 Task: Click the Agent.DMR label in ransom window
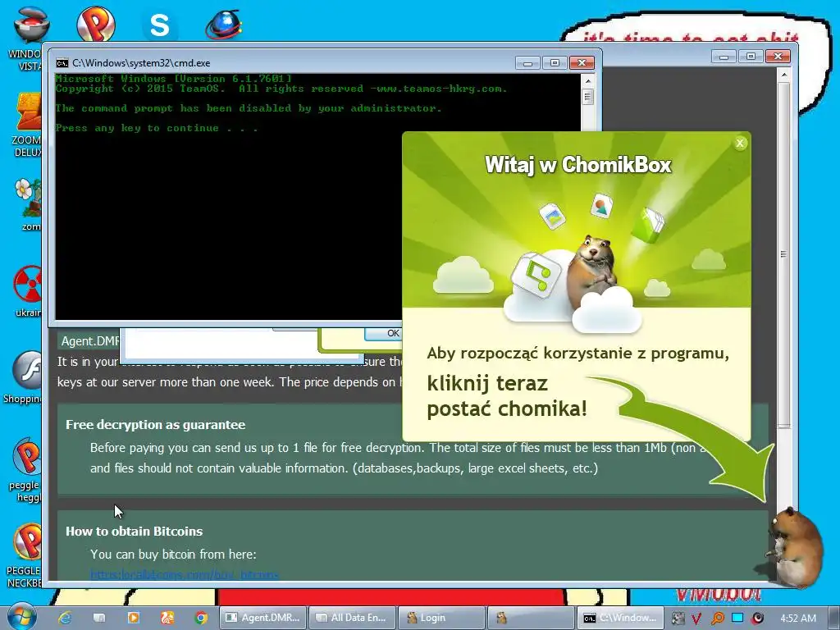click(90, 341)
